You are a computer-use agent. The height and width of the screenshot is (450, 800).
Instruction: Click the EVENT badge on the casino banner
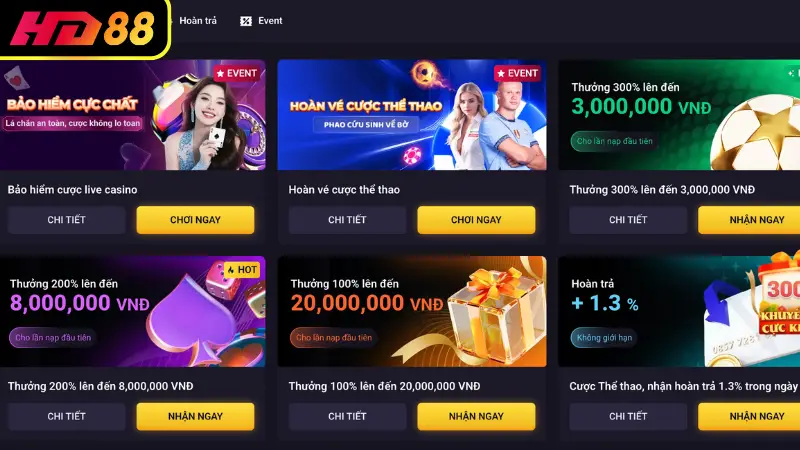click(237, 73)
